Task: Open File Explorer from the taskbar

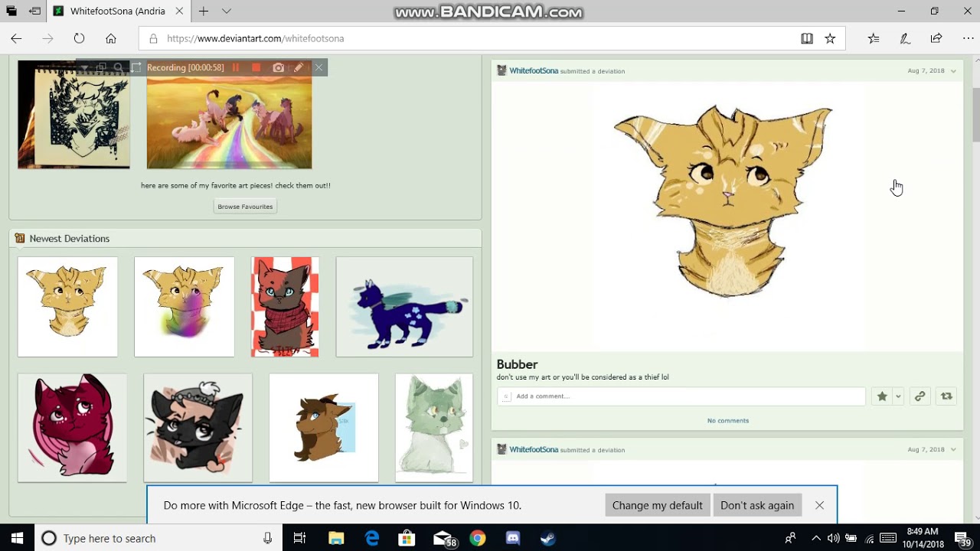Action: point(336,538)
